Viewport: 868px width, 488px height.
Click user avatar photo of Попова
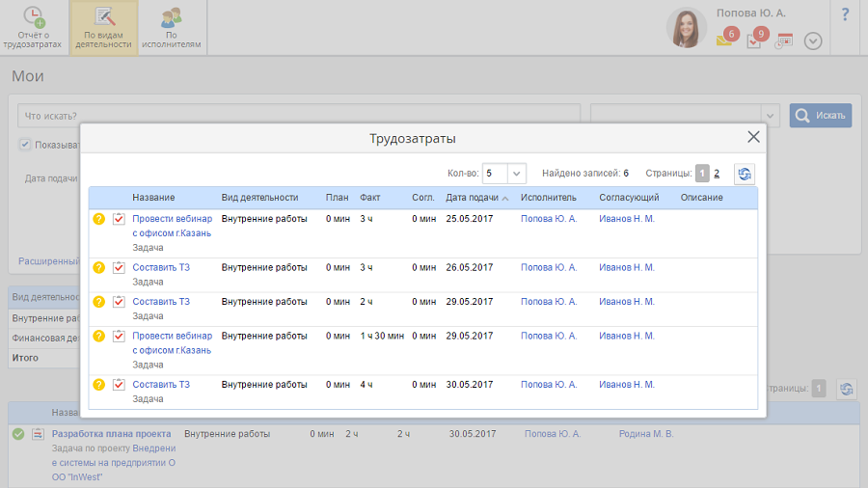[x=687, y=28]
